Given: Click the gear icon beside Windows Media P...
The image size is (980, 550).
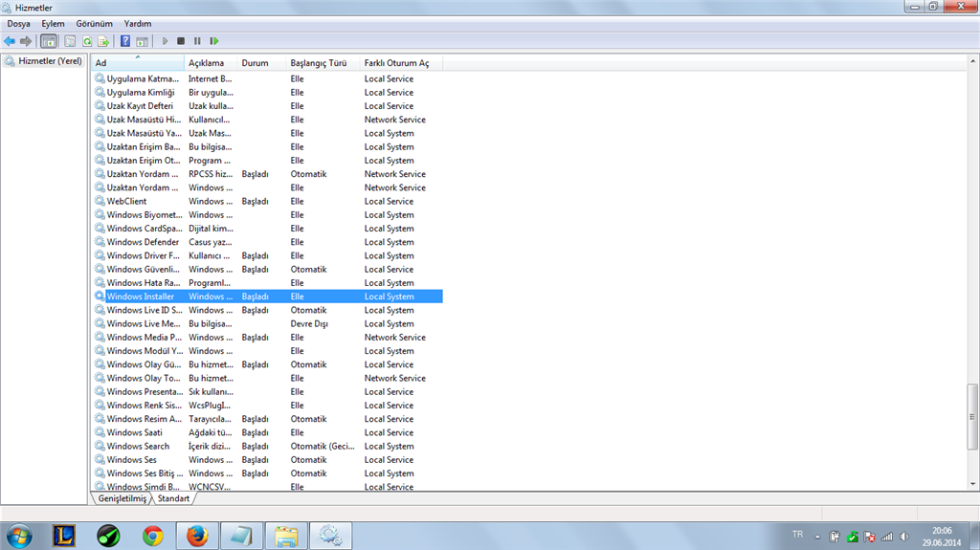Looking at the screenshot, I should click(x=100, y=338).
